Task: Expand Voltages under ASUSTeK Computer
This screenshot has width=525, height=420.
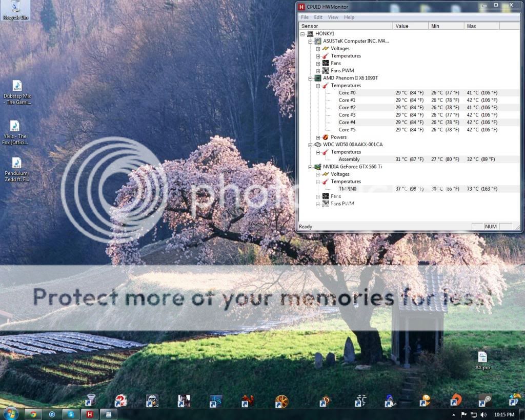Action: tap(318, 49)
